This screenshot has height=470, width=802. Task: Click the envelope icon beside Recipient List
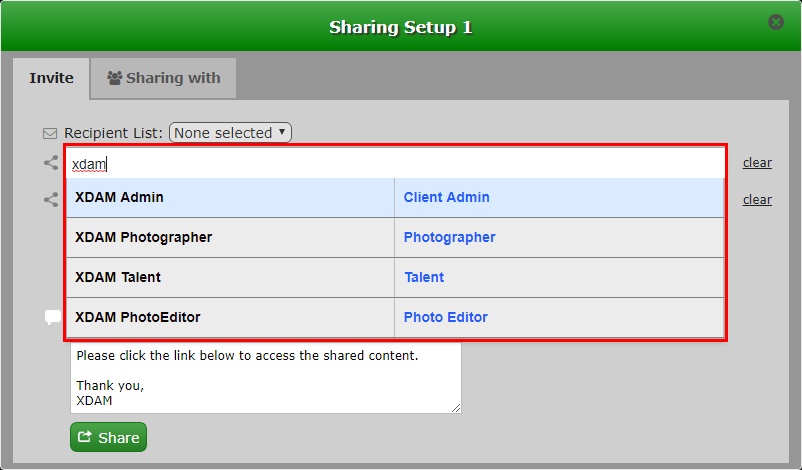tap(50, 133)
